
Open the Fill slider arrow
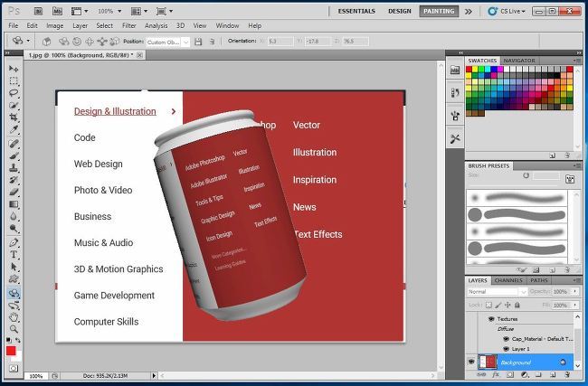[x=574, y=305]
